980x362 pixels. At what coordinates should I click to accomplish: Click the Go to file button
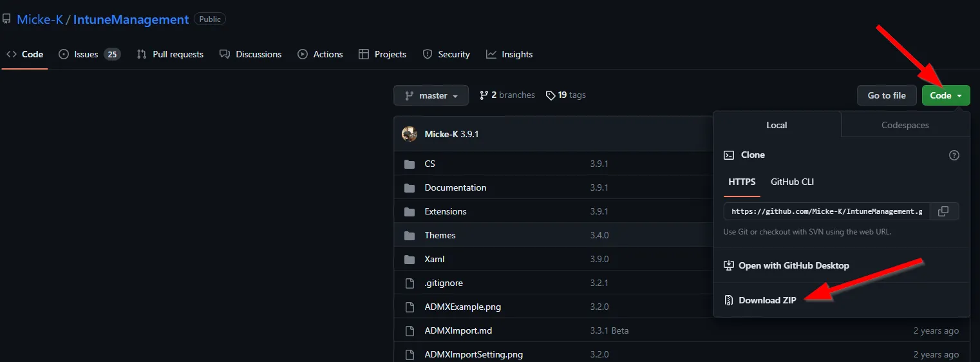[x=887, y=95]
